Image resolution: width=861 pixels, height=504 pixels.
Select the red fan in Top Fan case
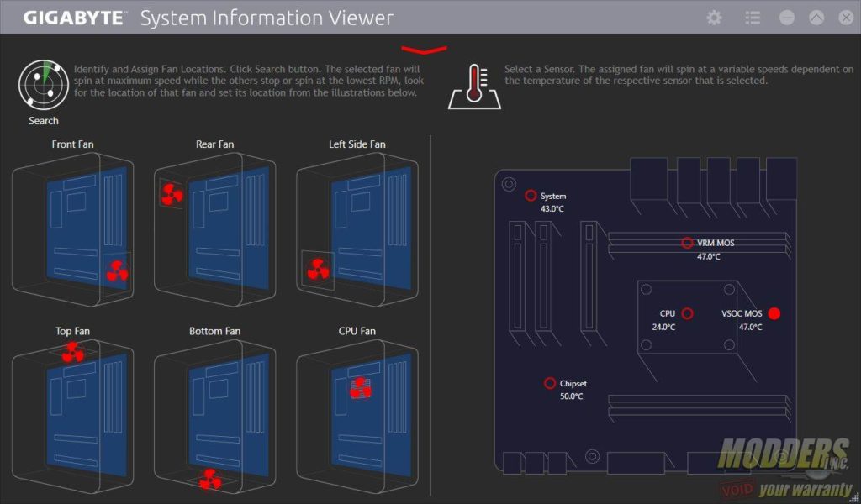pyautogui.click(x=72, y=352)
